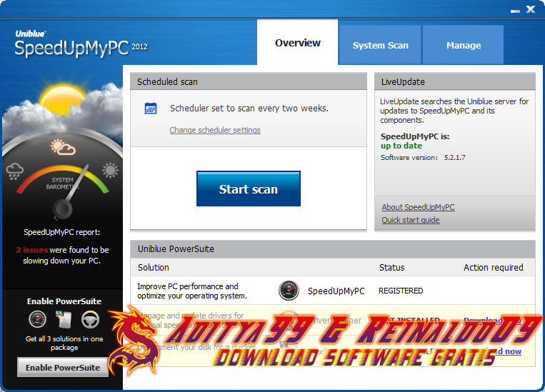Click the scheduler calendar icon
The height and width of the screenshot is (392, 545).
click(x=151, y=108)
